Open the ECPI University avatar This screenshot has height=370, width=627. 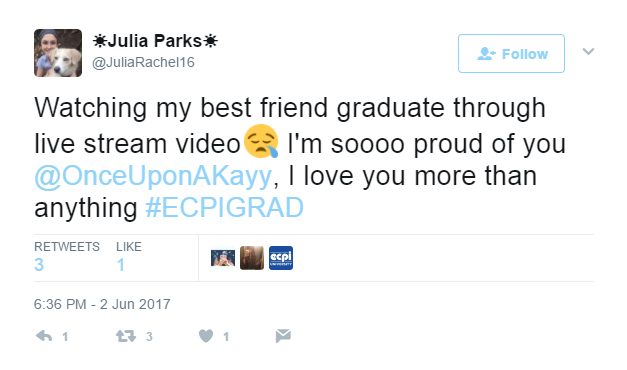(x=281, y=258)
